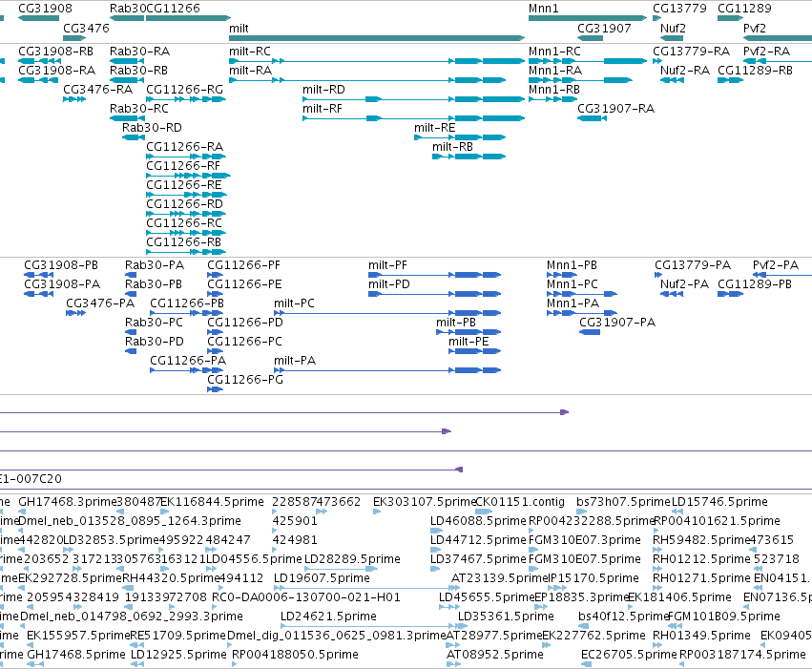Select transcript CG11266-RG
Screen dimensions: 812x669
click(x=186, y=99)
